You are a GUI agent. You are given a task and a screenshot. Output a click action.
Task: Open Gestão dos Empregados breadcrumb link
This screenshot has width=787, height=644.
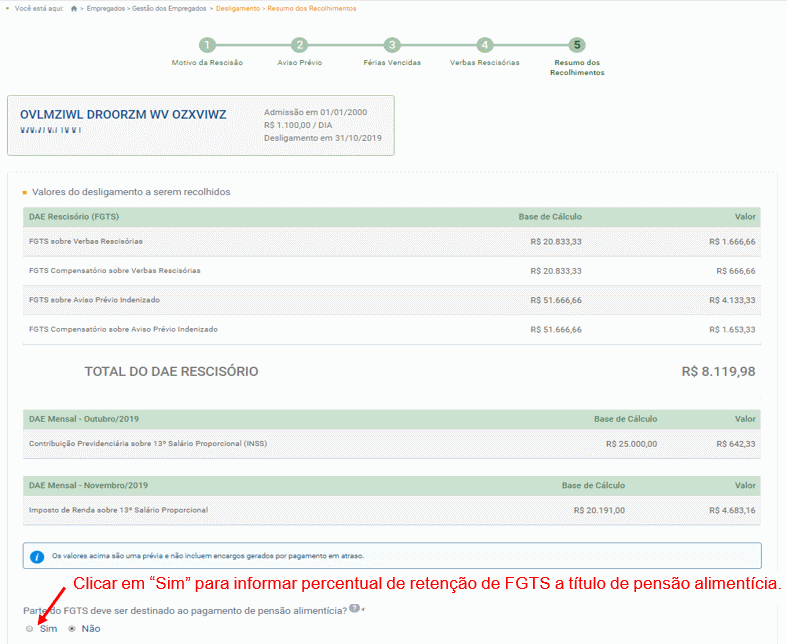coord(169,9)
